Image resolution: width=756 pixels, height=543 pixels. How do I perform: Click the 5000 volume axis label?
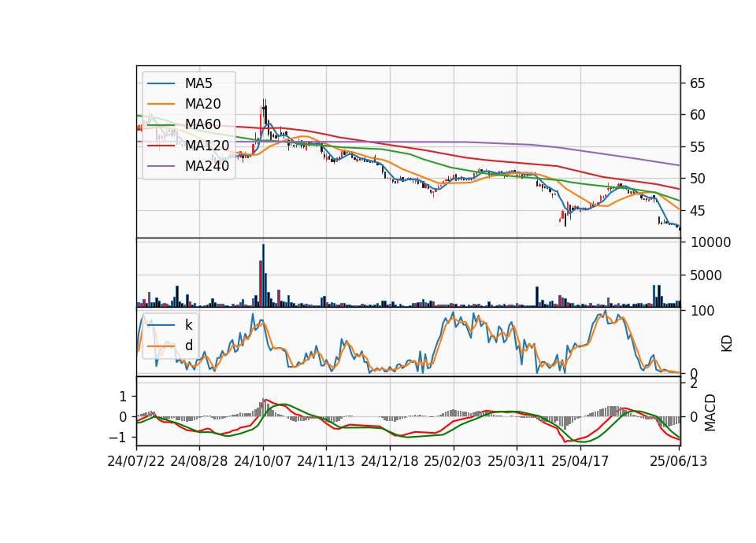[x=706, y=275]
